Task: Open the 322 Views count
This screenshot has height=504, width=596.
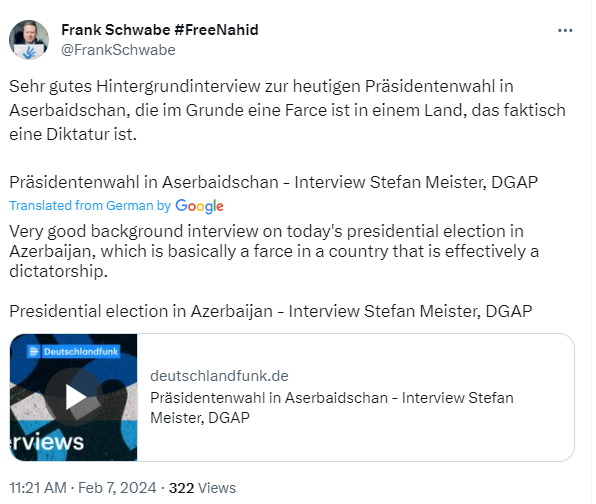Action: tap(202, 488)
